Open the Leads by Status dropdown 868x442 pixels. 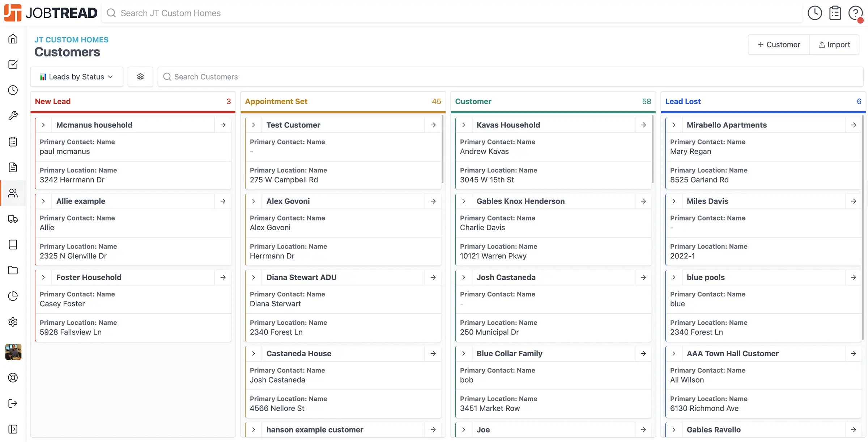pyautogui.click(x=77, y=77)
